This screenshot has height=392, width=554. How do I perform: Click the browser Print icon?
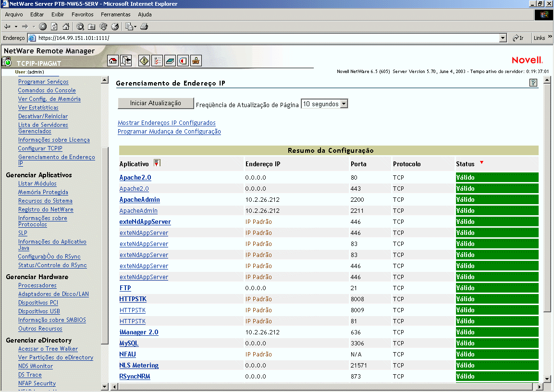(144, 26)
